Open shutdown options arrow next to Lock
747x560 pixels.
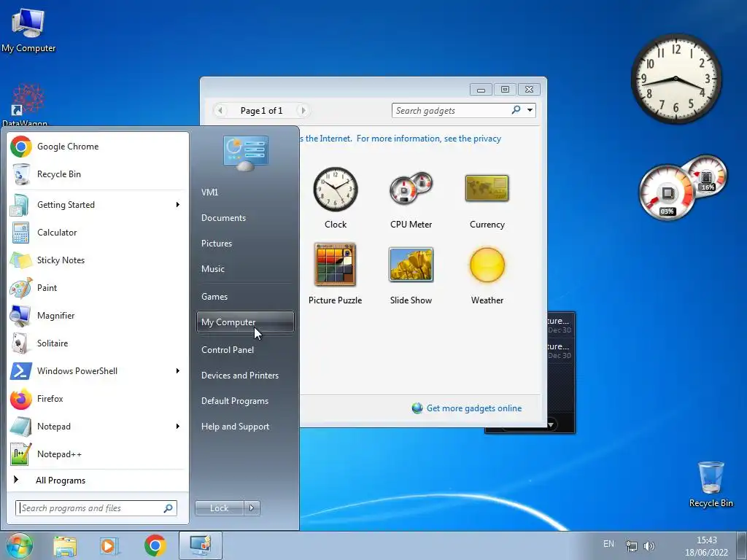point(252,508)
